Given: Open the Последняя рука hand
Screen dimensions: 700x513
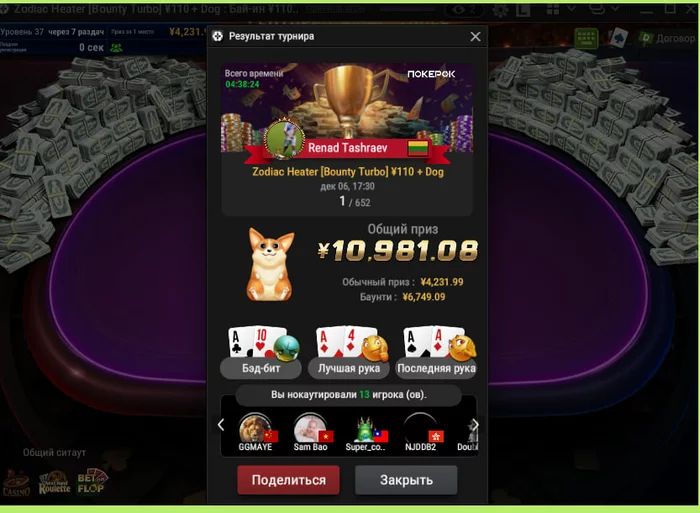Looking at the screenshot, I should (x=436, y=368).
